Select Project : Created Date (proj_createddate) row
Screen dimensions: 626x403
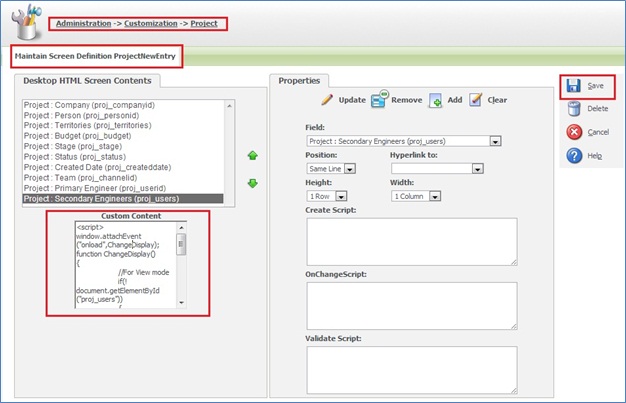[x=123, y=167]
